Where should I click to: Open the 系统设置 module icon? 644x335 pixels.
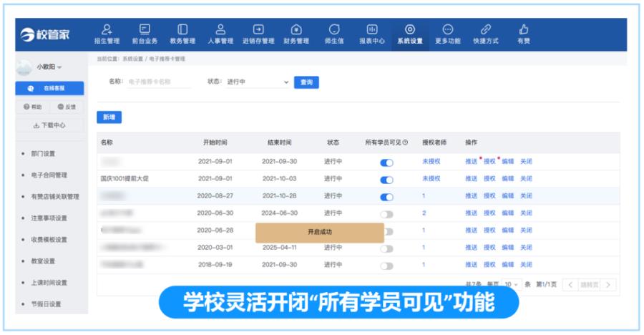click(x=410, y=29)
